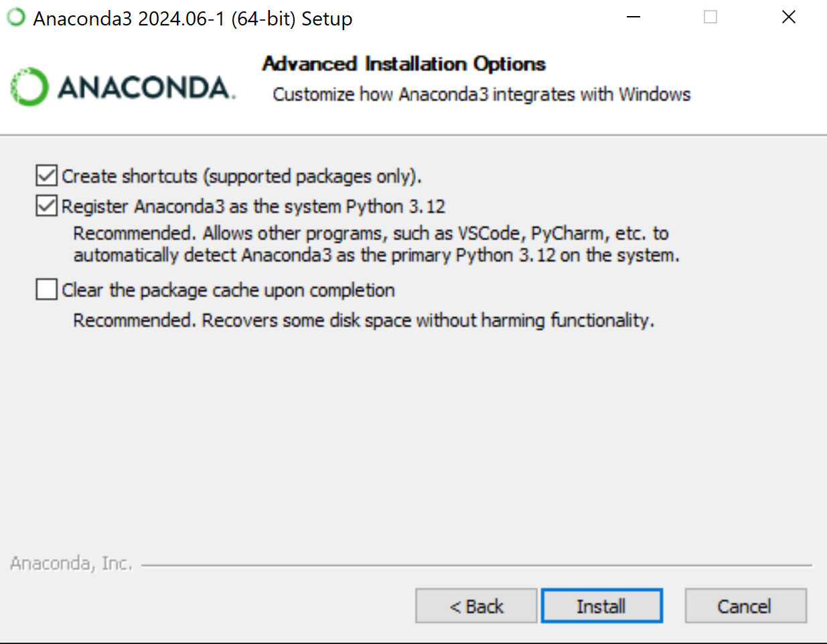This screenshot has width=827, height=644.
Task: Click the 'Anaconda3 2024.06-1 (64-bit) Setup' window title
Action: point(193,18)
